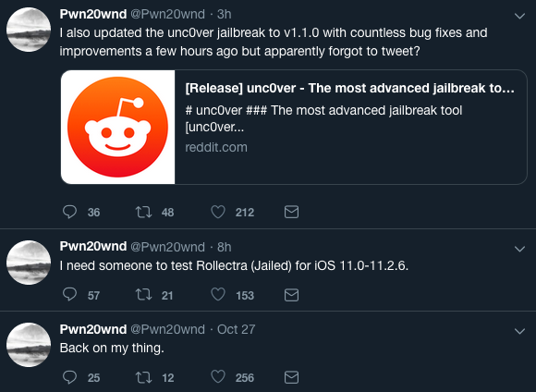Send unc0ver update tweet via direct message
This screenshot has height=392, width=536.
(291, 212)
